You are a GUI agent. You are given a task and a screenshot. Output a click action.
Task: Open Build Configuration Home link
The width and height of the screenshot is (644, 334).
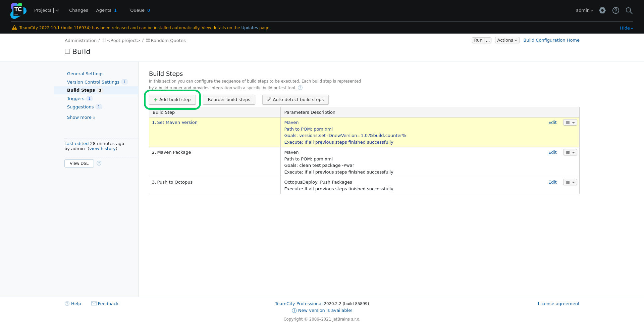coord(551,40)
